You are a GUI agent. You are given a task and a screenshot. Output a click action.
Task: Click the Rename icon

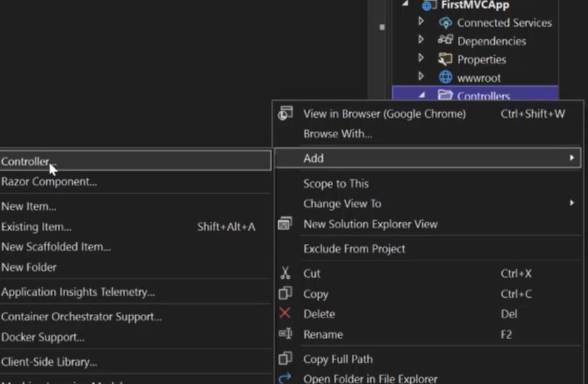[285, 334]
